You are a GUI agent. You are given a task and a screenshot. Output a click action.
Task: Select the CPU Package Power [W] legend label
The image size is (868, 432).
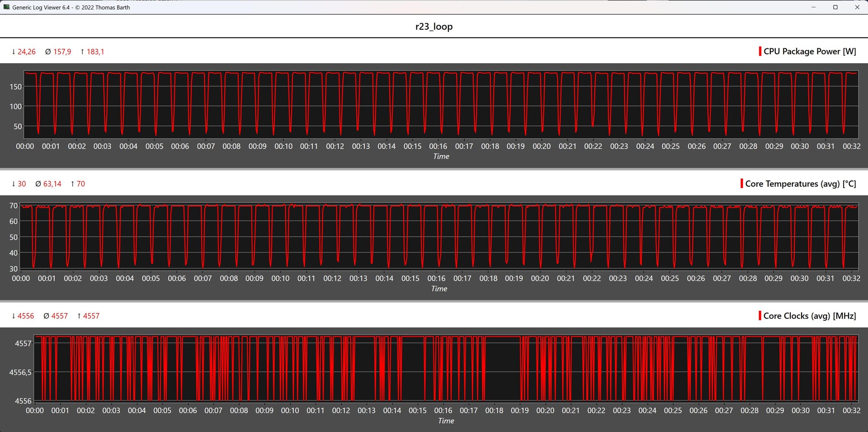coord(810,52)
